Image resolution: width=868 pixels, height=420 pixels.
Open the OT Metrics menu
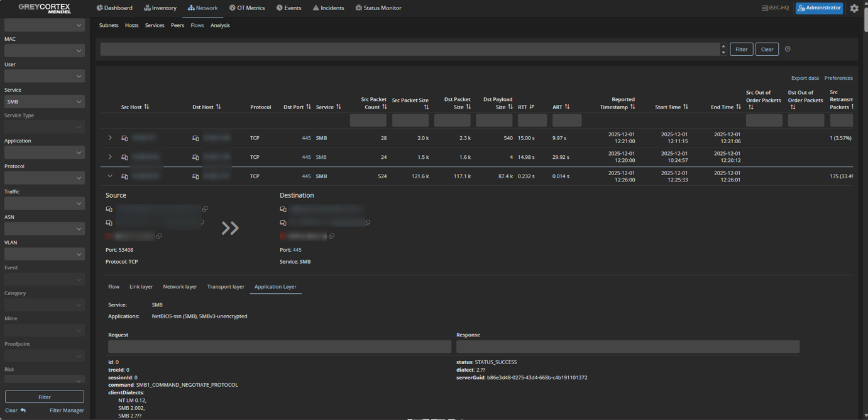[246, 8]
